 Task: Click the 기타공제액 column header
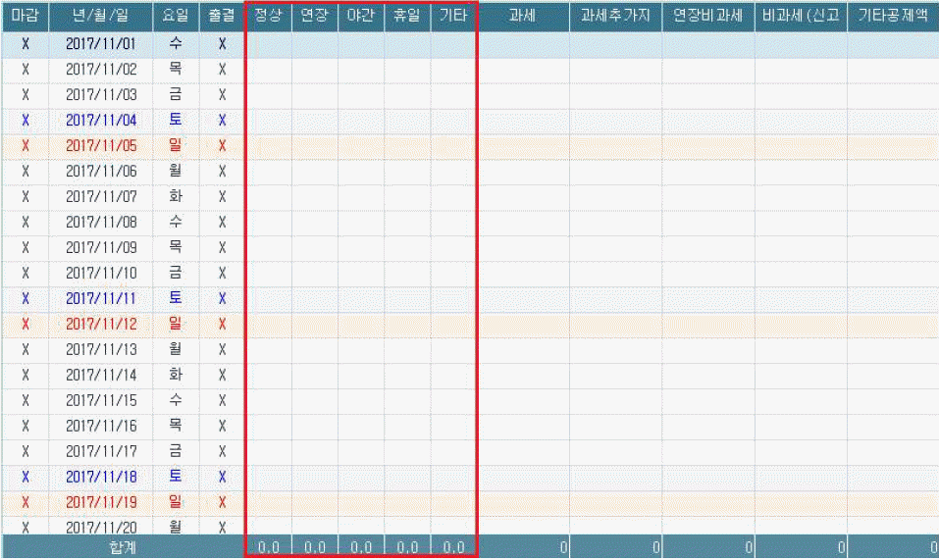pyautogui.click(x=893, y=17)
